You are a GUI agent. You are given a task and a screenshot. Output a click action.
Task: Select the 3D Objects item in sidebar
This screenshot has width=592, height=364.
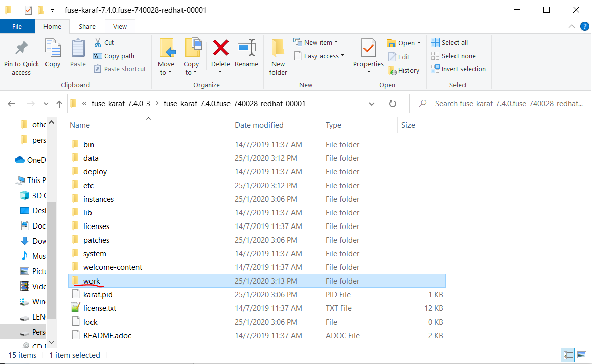coord(33,195)
